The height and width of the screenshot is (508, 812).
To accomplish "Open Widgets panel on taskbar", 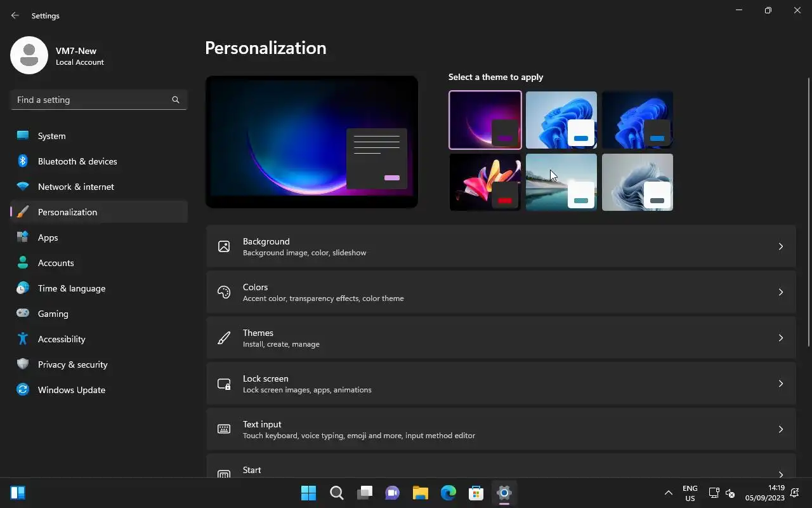I will click(x=18, y=493).
